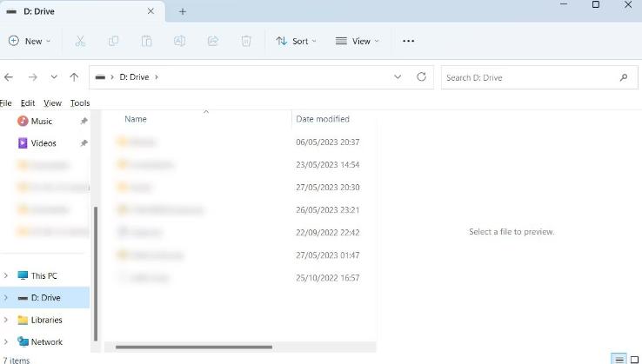The width and height of the screenshot is (642, 364).
Task: Refresh the D: Drive folder
Action: click(421, 77)
